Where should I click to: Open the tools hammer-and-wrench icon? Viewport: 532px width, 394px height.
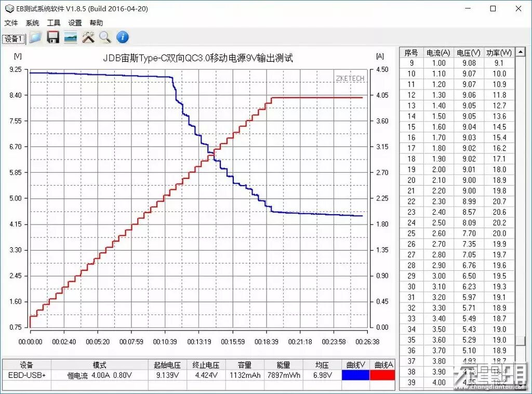[x=88, y=37]
